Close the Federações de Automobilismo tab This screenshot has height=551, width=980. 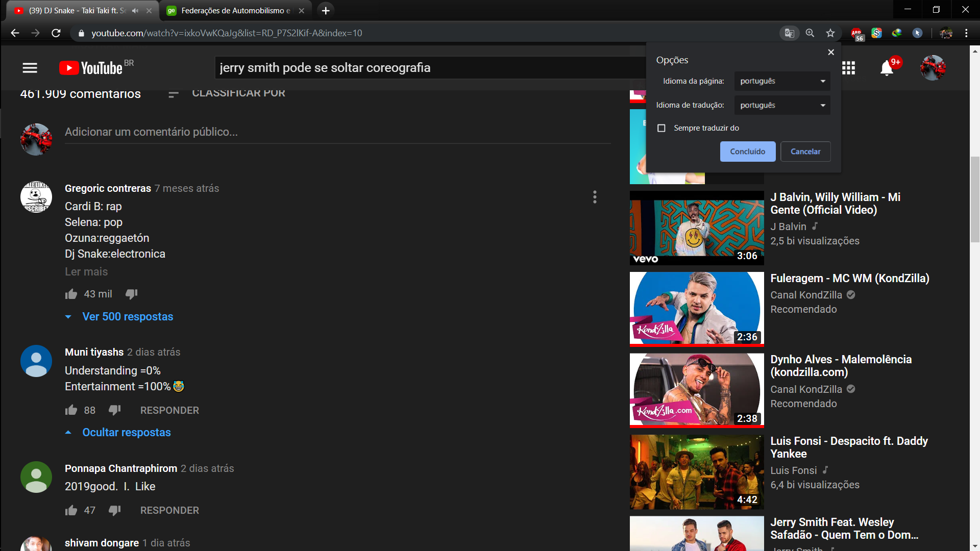pyautogui.click(x=301, y=10)
